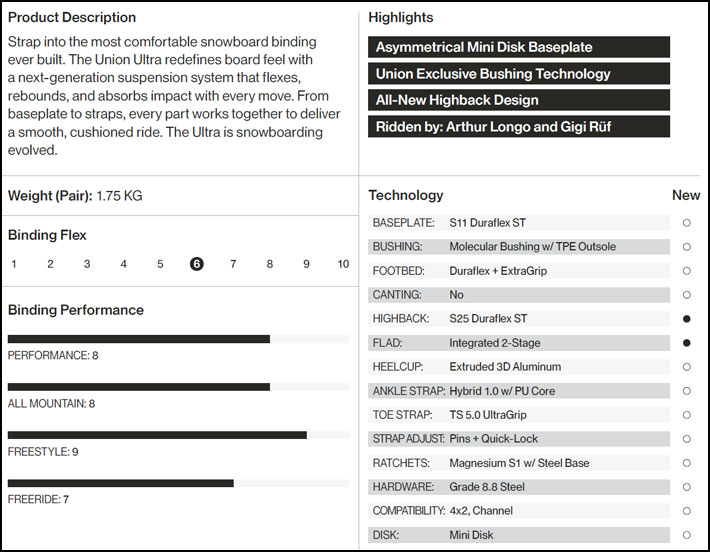Click Union Exclusive Bushing Technology highlight
This screenshot has width=710, height=552.
click(518, 74)
